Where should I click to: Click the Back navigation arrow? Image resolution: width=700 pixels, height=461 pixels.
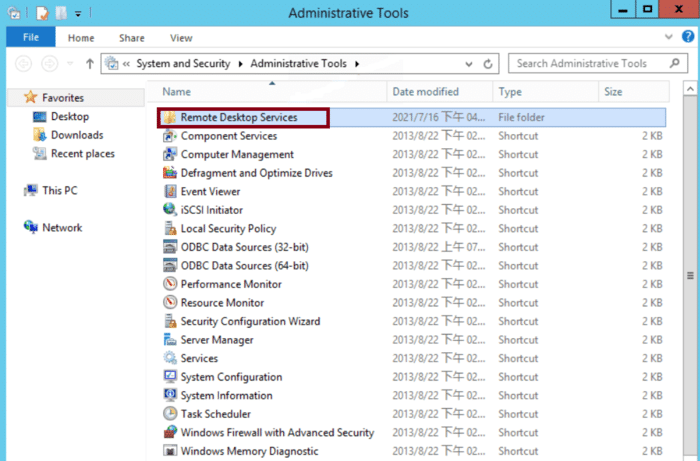[24, 64]
